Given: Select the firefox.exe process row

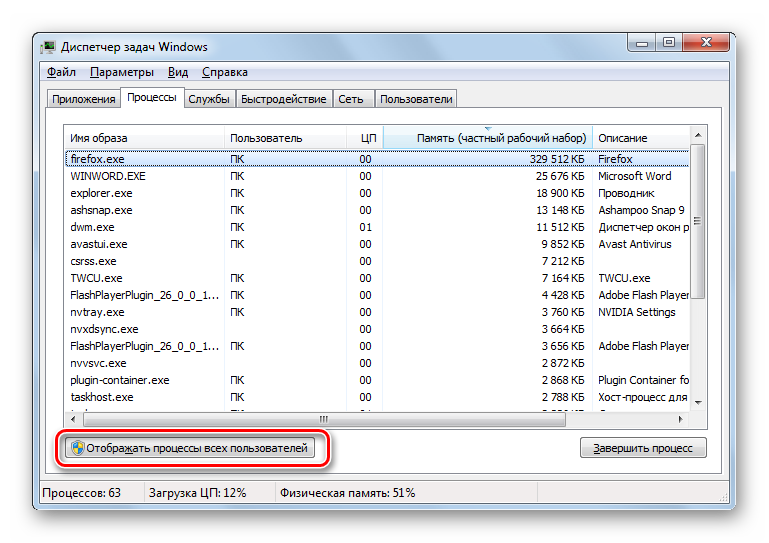Looking at the screenshot, I should pos(377,159).
